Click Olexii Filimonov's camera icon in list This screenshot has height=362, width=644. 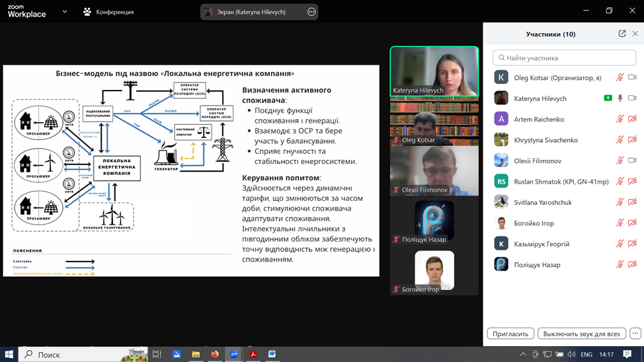pyautogui.click(x=632, y=161)
